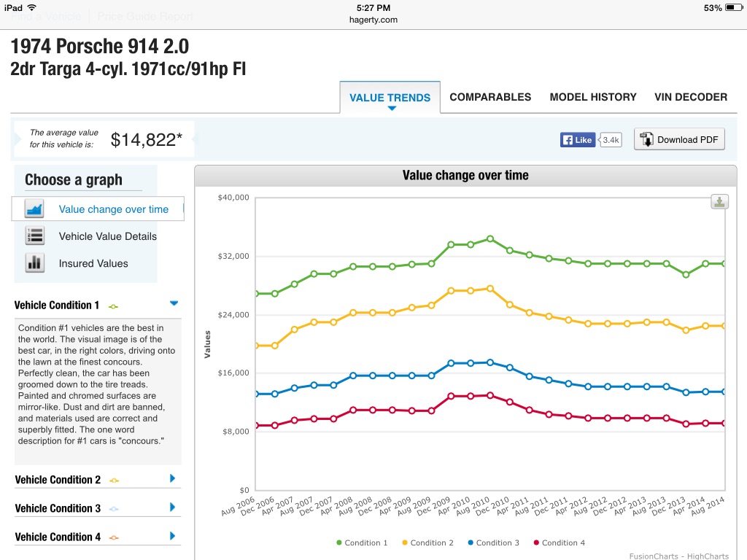This screenshot has width=747, height=560.
Task: Select the Value Trends tab
Action: [390, 98]
